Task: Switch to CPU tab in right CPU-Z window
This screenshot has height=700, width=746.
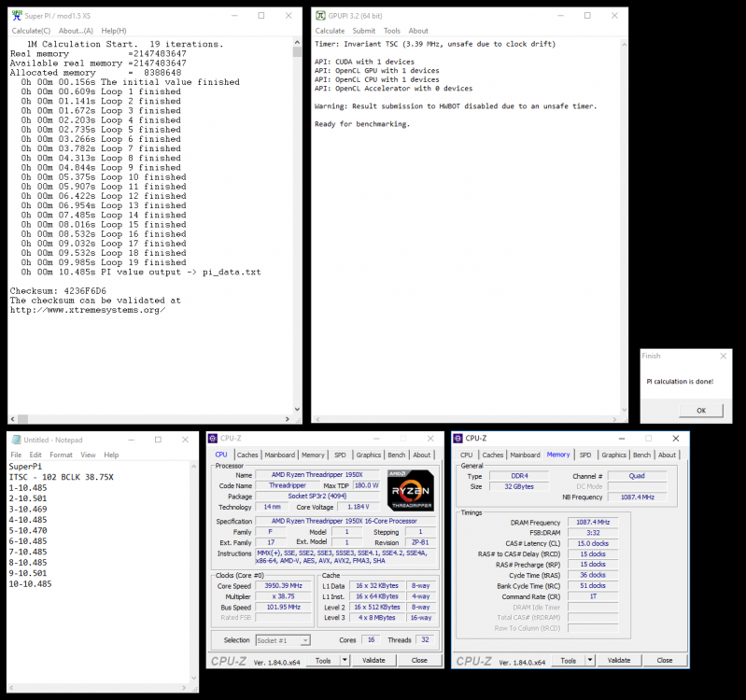Action: tap(466, 455)
